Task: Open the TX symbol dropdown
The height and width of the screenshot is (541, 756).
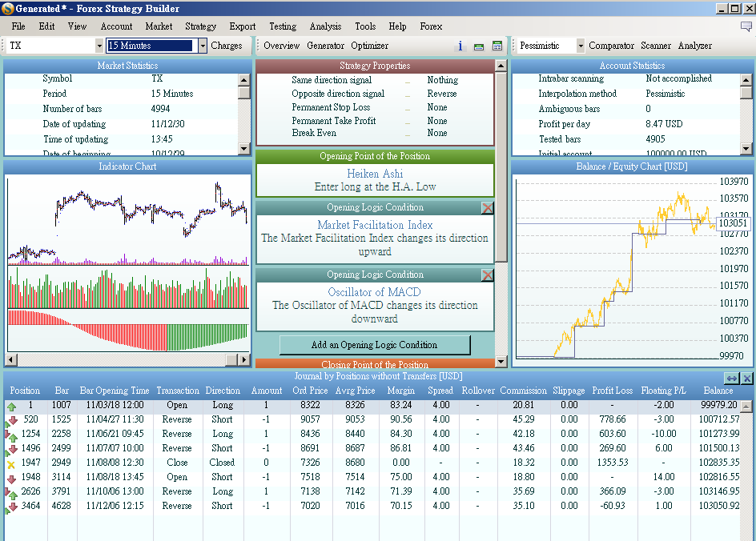Action: coord(99,46)
